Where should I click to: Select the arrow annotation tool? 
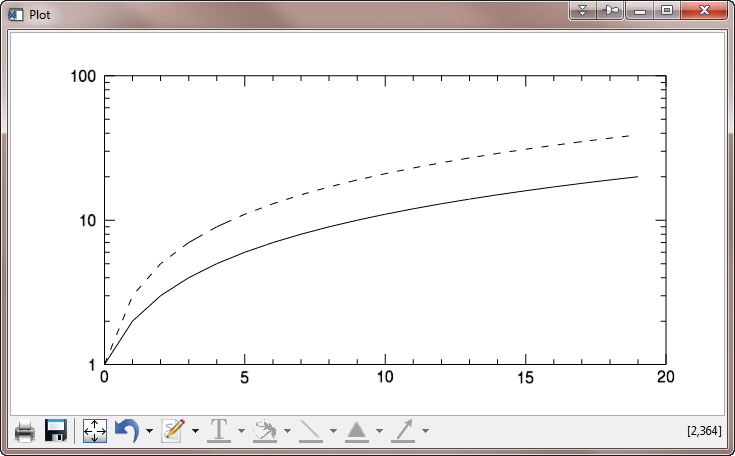[403, 431]
